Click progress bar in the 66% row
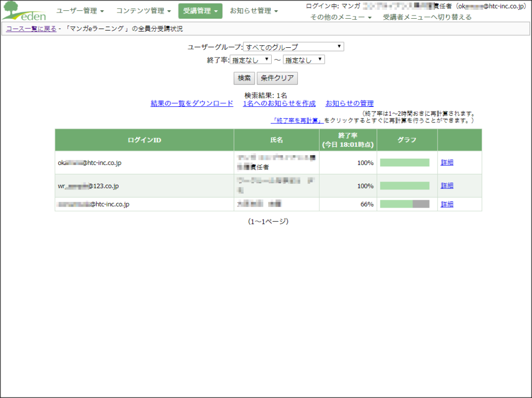Viewport: 532px width, 398px height. click(405, 204)
